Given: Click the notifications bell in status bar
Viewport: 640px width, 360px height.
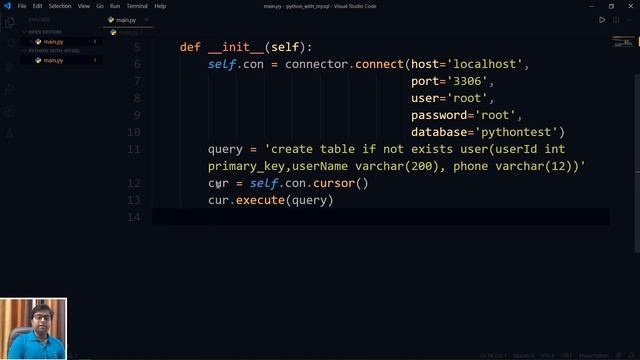Looking at the screenshot, I should tap(631, 356).
